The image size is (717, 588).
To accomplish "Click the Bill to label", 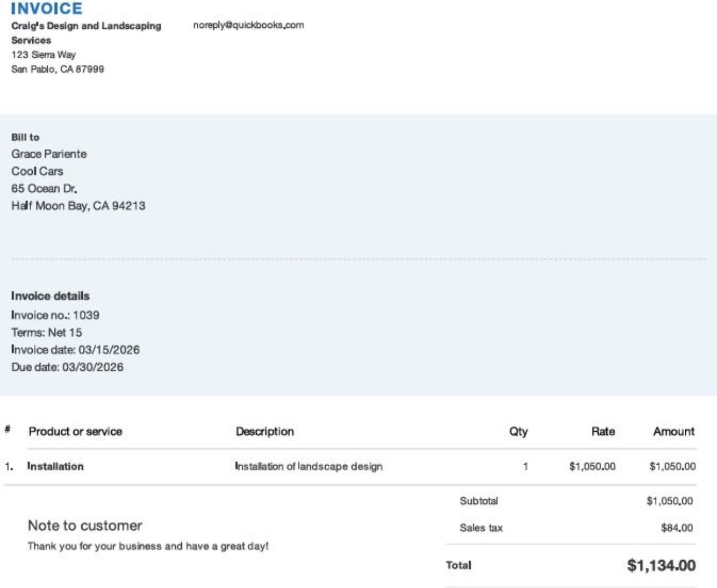I will pyautogui.click(x=25, y=137).
